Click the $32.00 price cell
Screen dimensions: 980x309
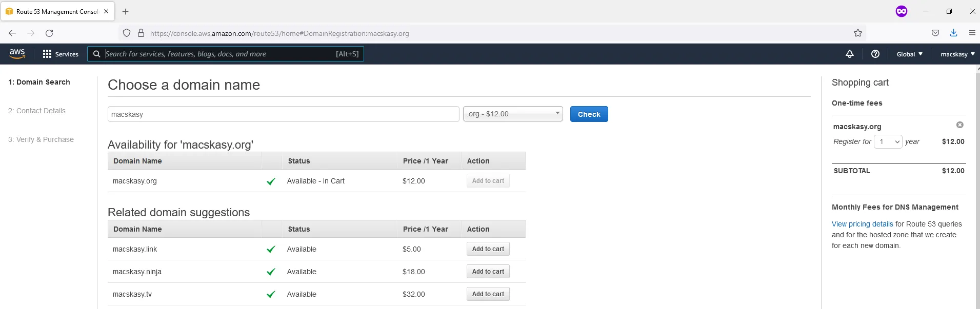coord(414,294)
